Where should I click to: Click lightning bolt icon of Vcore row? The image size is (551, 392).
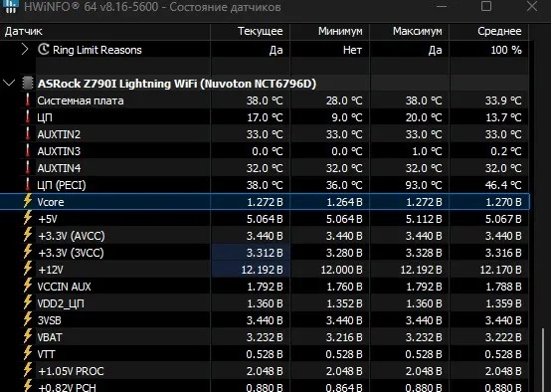28,201
